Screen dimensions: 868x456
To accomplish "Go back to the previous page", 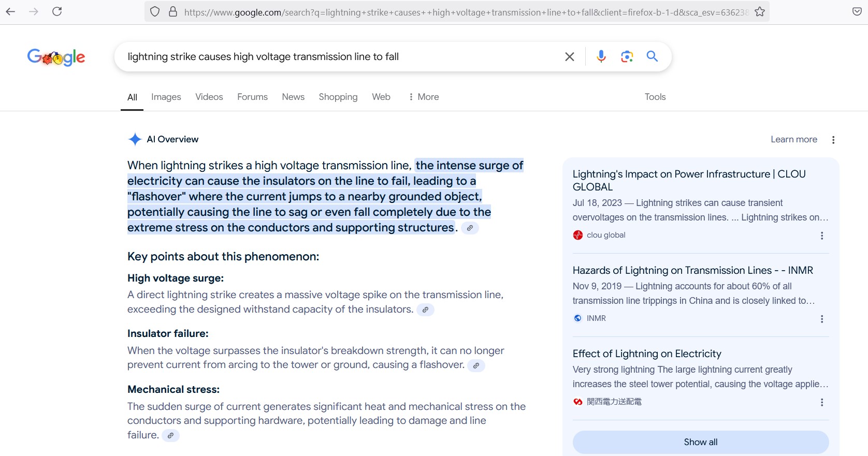I will (10, 11).
